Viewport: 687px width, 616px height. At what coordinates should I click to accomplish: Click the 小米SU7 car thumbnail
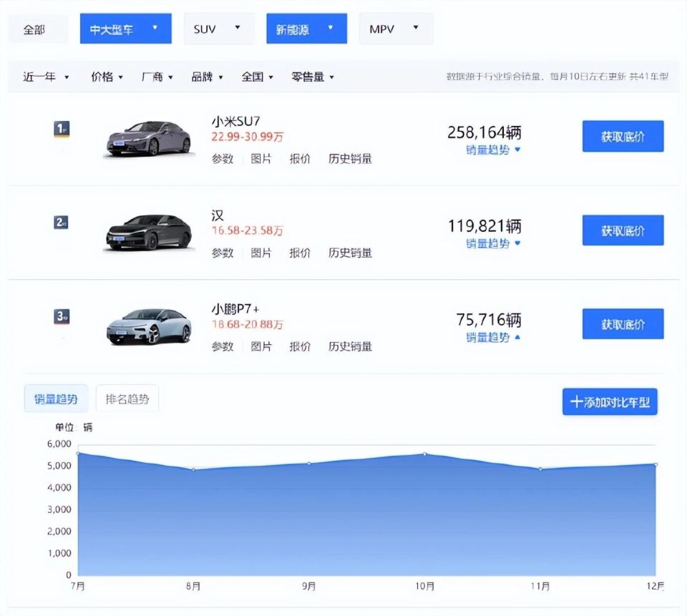(148, 140)
